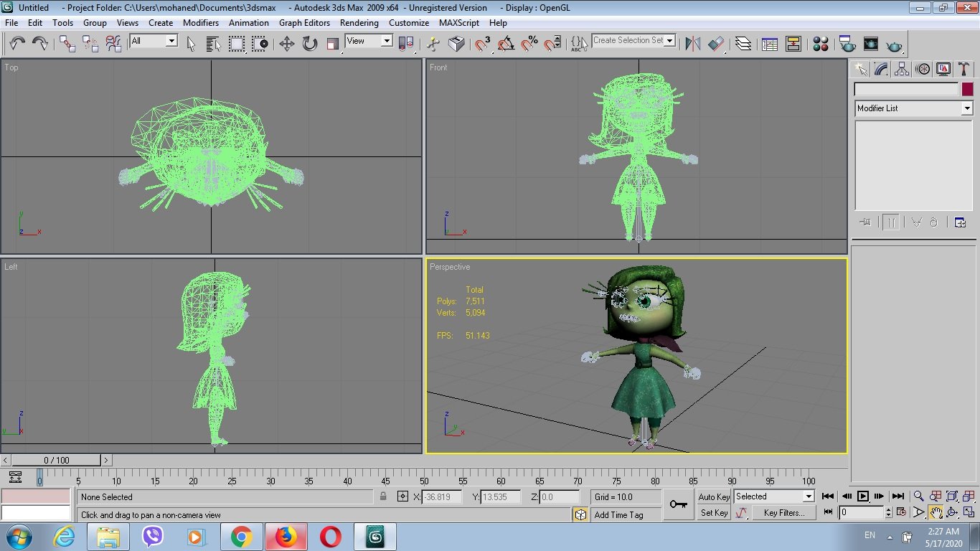This screenshot has width=980, height=551.
Task: Click the Set Key button
Action: (x=713, y=512)
